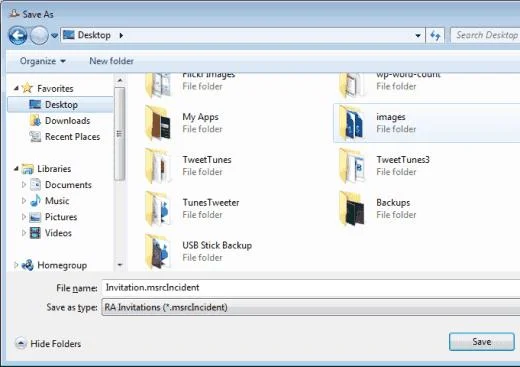Click the navigation pane scroll up arrow
520x367 pixels.
pyautogui.click(x=120, y=80)
